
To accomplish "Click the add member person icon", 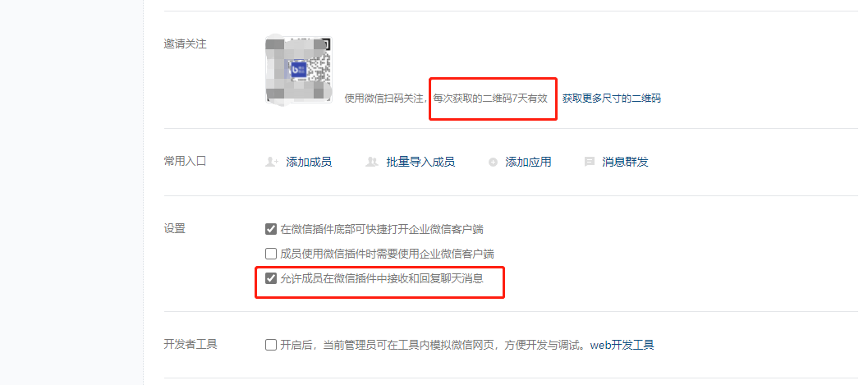I will pyautogui.click(x=271, y=162).
